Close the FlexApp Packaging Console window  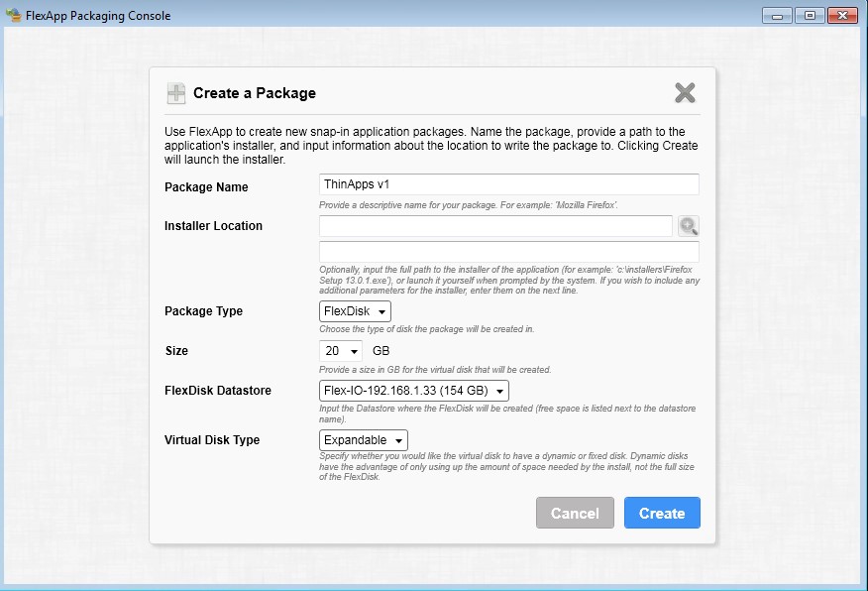842,16
